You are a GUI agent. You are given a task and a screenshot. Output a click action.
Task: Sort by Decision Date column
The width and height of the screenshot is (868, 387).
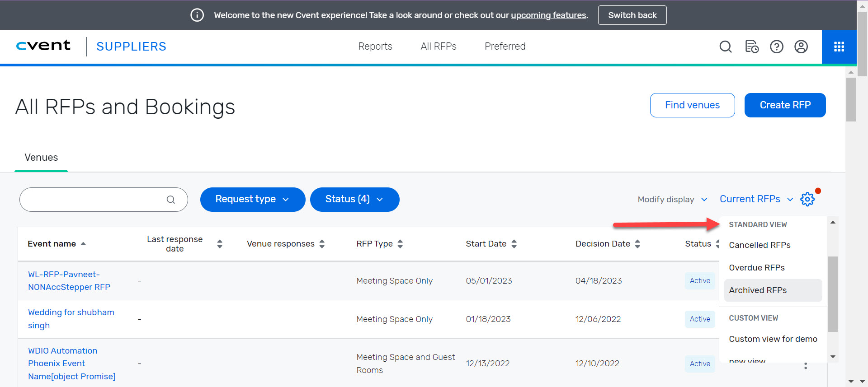coord(637,244)
